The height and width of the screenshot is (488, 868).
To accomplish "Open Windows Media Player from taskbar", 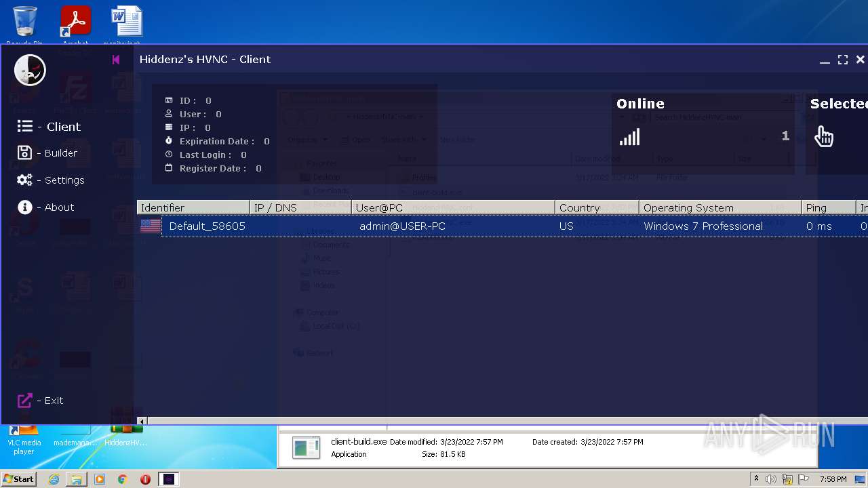I will 100,479.
